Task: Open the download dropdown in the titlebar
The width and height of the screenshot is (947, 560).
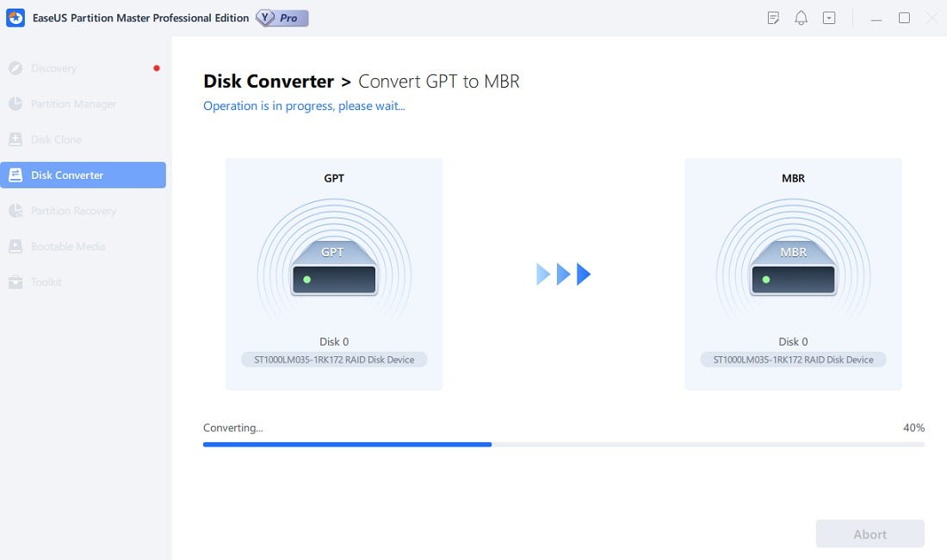Action: tap(828, 17)
